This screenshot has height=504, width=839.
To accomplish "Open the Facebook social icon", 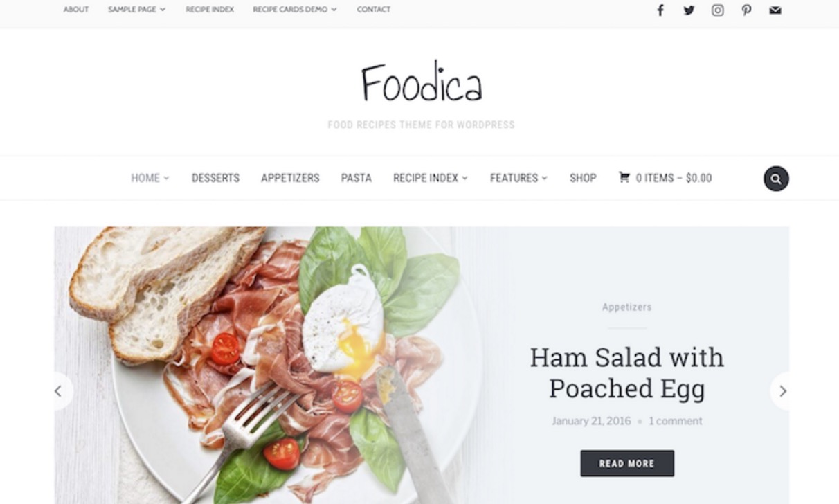I will tap(660, 10).
